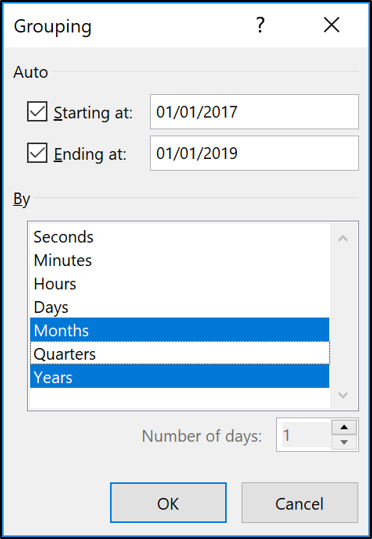Click the Ending at date field
The width and height of the screenshot is (372, 539).
tap(254, 153)
